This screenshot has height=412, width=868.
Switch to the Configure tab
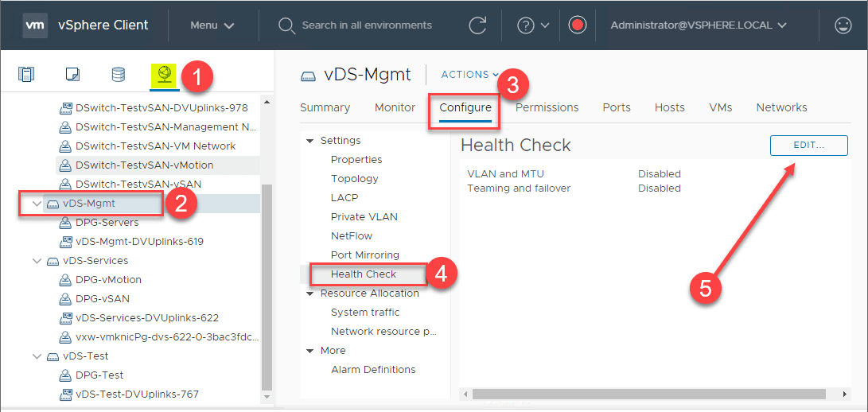[465, 108]
